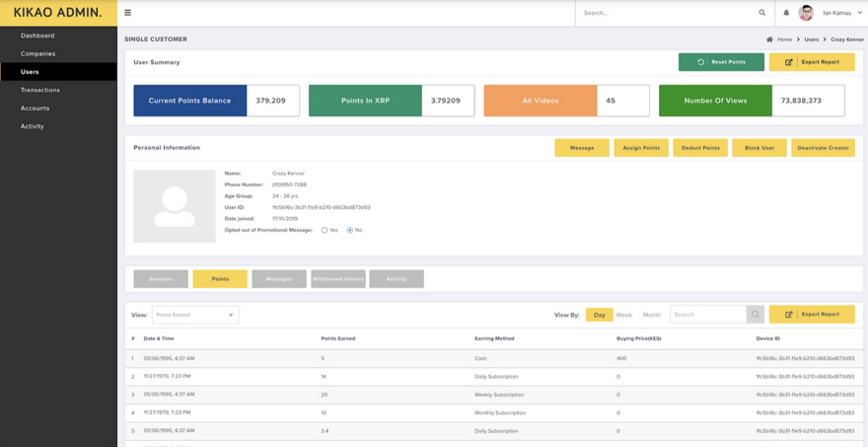Click the table search magnifier button

756,315
